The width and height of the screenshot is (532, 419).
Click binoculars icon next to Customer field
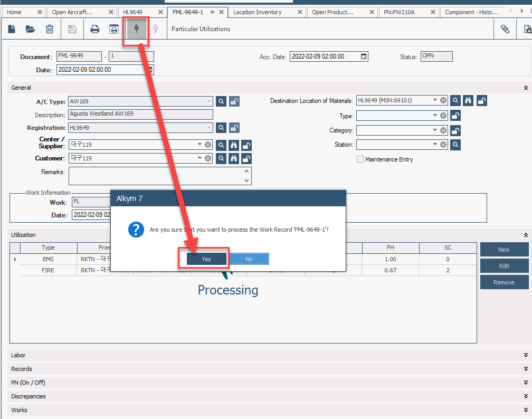[x=234, y=158]
